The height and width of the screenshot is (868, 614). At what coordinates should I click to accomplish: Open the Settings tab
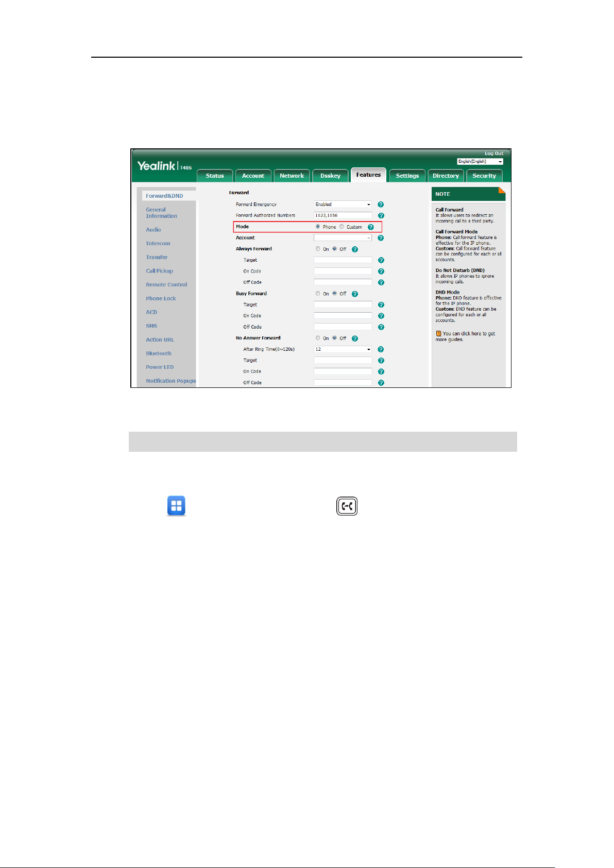407,176
